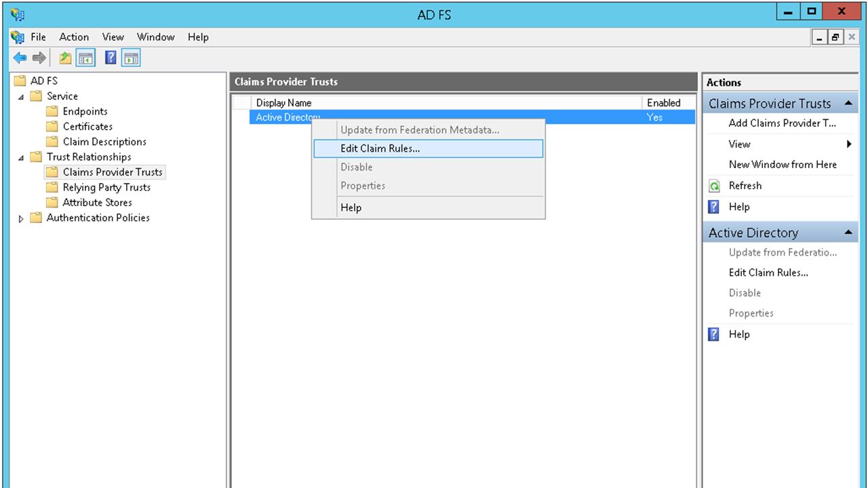868x488 pixels.
Task: Click the green Refresh icon in Actions
Action: point(714,186)
